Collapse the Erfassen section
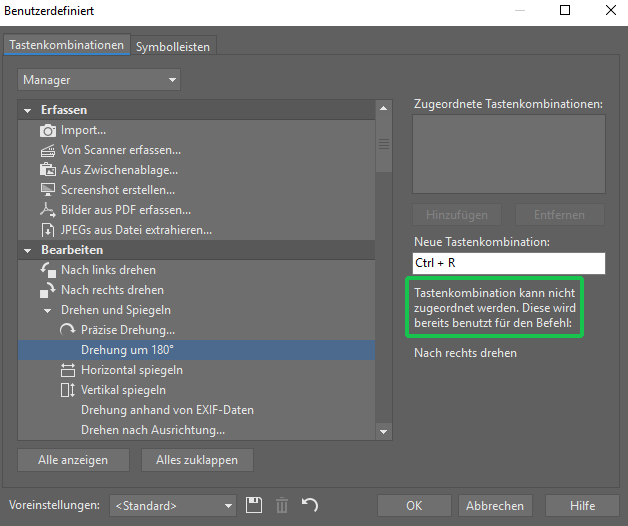This screenshot has height=526, width=628. tap(28, 111)
